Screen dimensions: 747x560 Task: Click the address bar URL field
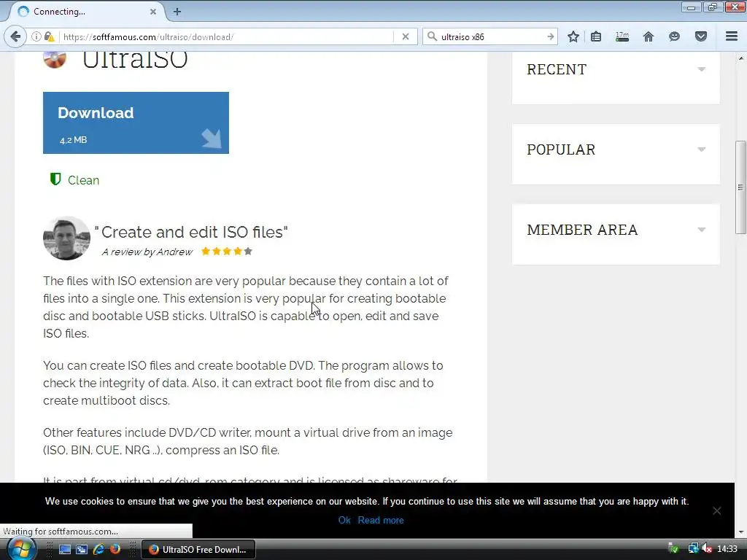tap(228, 36)
